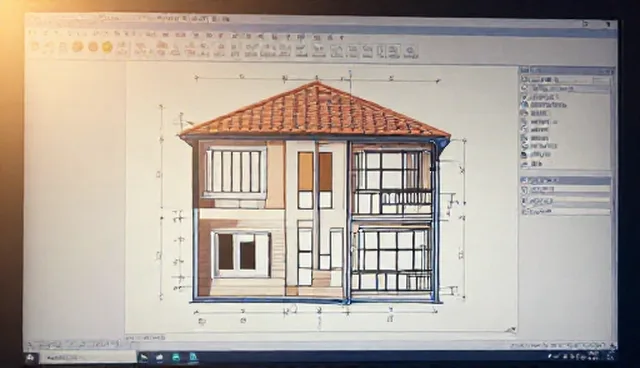Select the highlighted blue row in the lower right panel list

click(x=566, y=180)
